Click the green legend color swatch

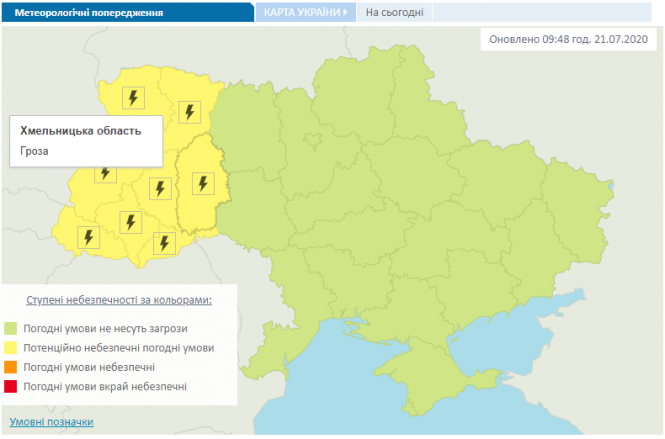tap(10, 328)
